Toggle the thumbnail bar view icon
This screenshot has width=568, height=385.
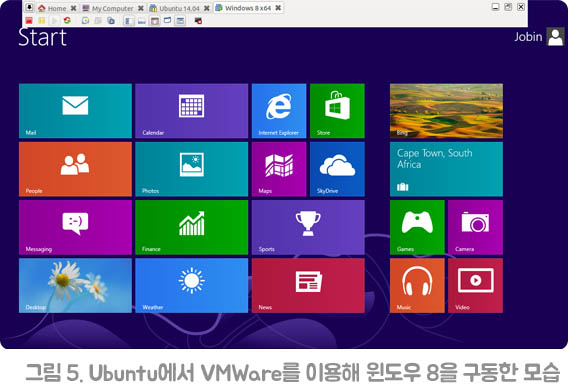[x=142, y=21]
